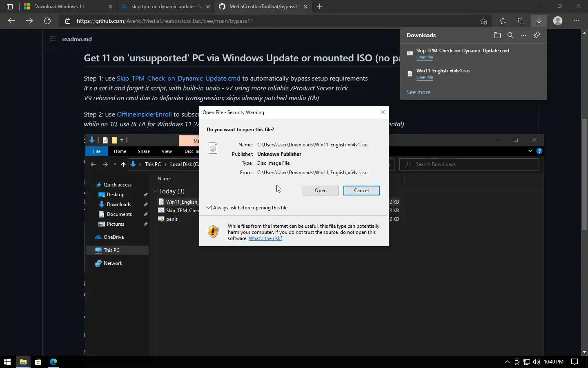Click Open in the security warning dialog
This screenshot has width=588, height=368.
coord(321,191)
